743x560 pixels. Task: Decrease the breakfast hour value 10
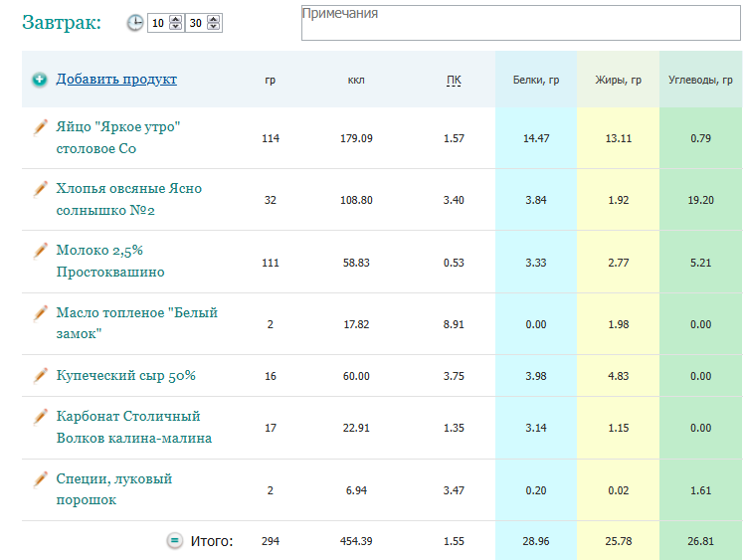click(x=176, y=27)
